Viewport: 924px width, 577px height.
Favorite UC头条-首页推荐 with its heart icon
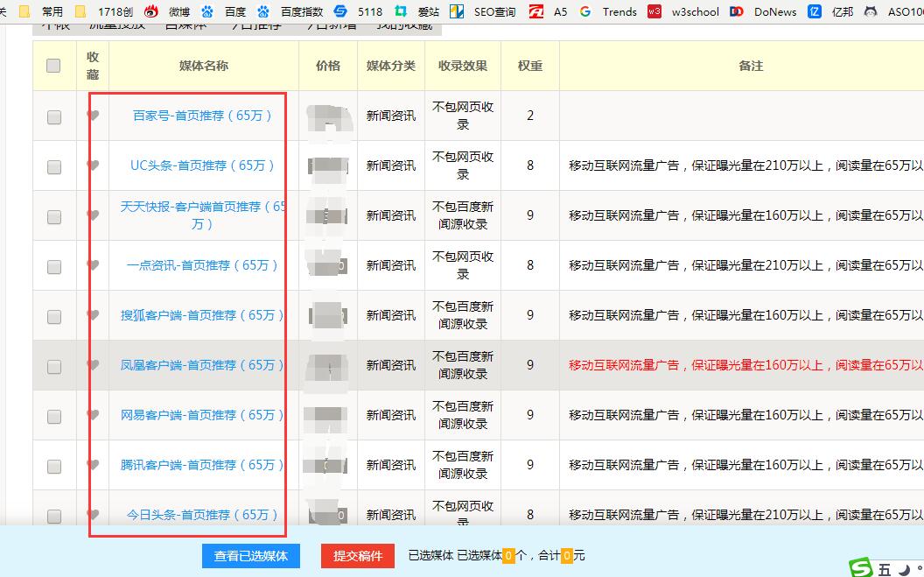pyautogui.click(x=93, y=165)
